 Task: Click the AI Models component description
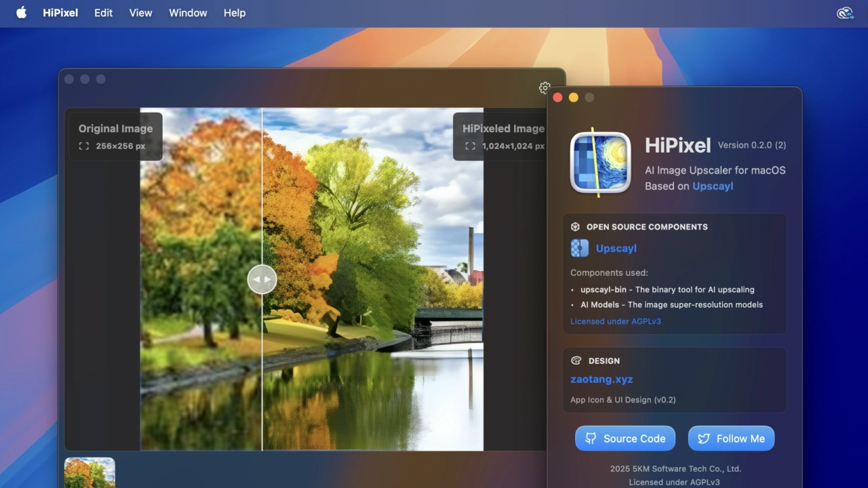coord(671,304)
